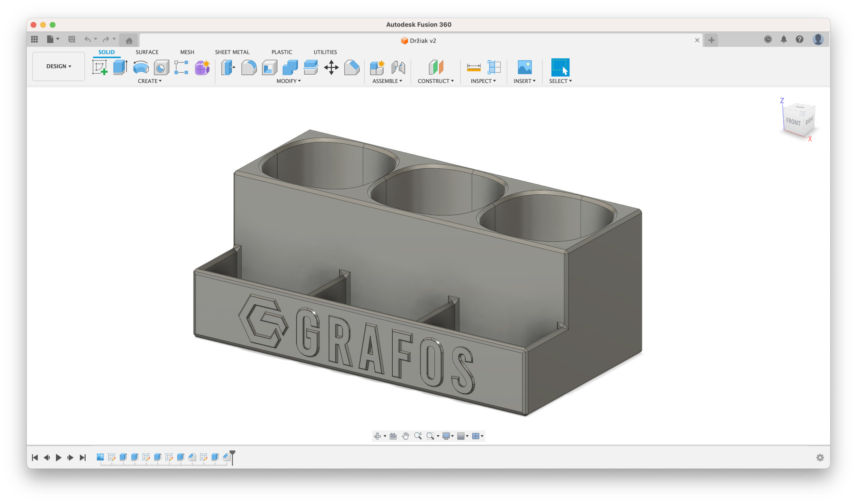The image size is (857, 504).
Task: Open the user profile avatar
Action: point(818,39)
